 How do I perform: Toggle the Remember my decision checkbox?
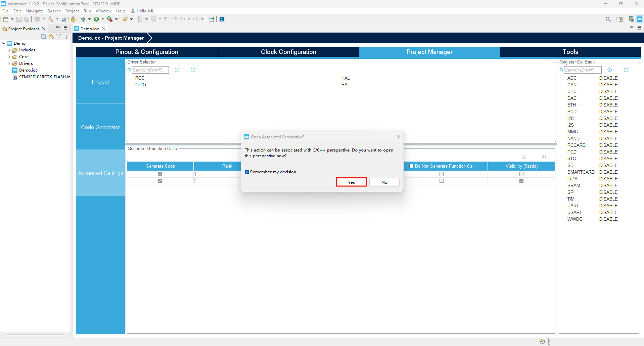[x=247, y=172]
